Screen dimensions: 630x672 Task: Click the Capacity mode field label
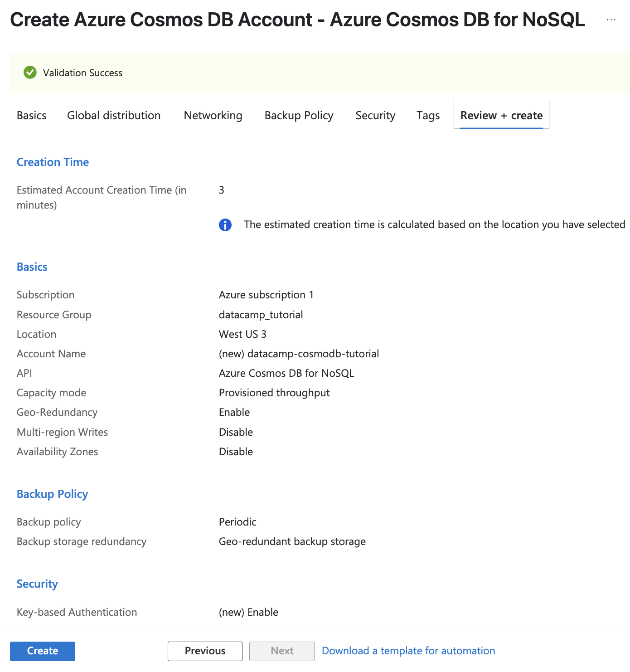(x=51, y=393)
